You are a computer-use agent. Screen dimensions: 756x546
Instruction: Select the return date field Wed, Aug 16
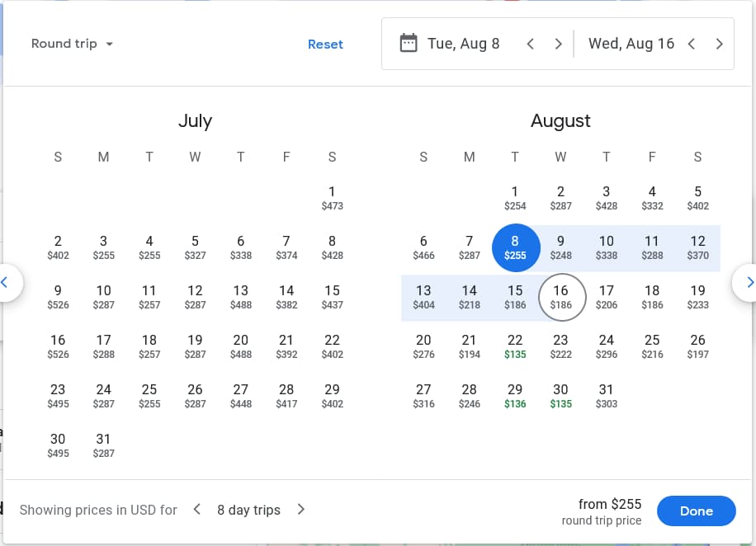pyautogui.click(x=631, y=44)
